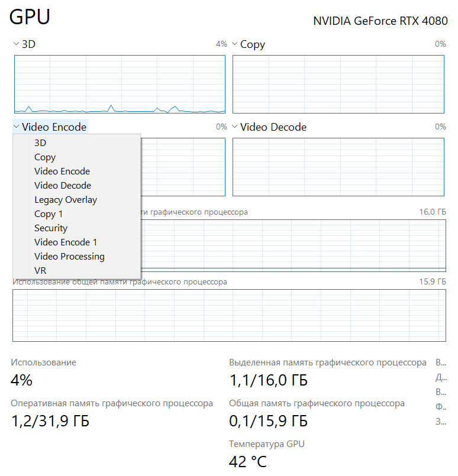
Task: Select 3D from the engine dropdown list
Action: coord(40,143)
